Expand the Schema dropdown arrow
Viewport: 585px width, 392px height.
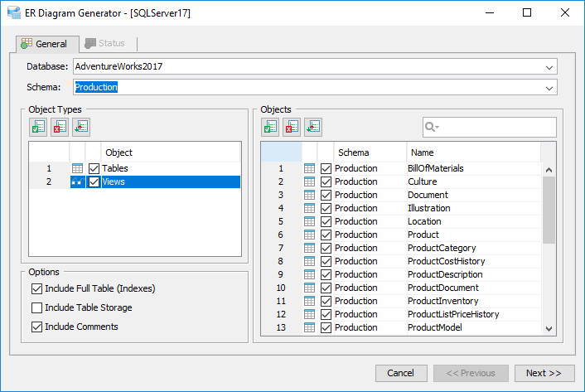click(549, 88)
